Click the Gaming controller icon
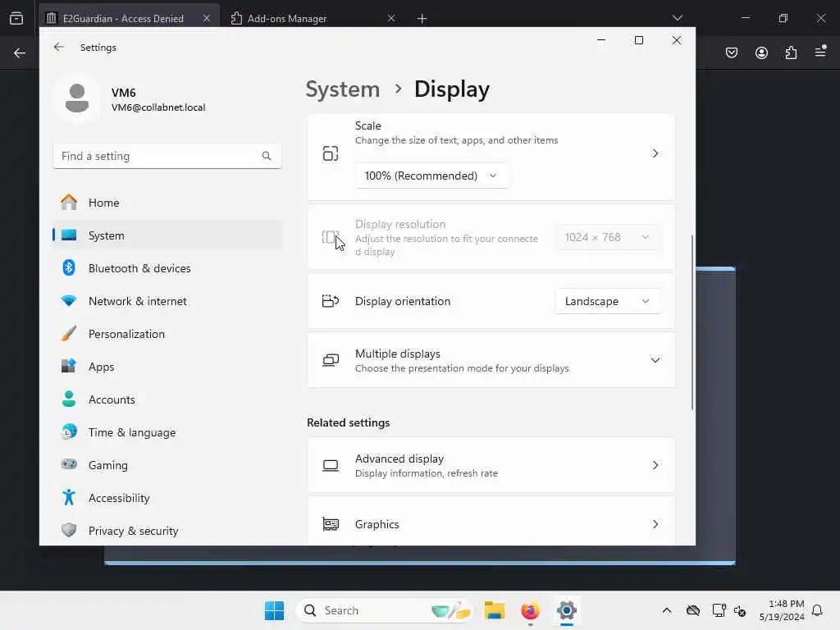840x630 pixels. pyautogui.click(x=69, y=464)
